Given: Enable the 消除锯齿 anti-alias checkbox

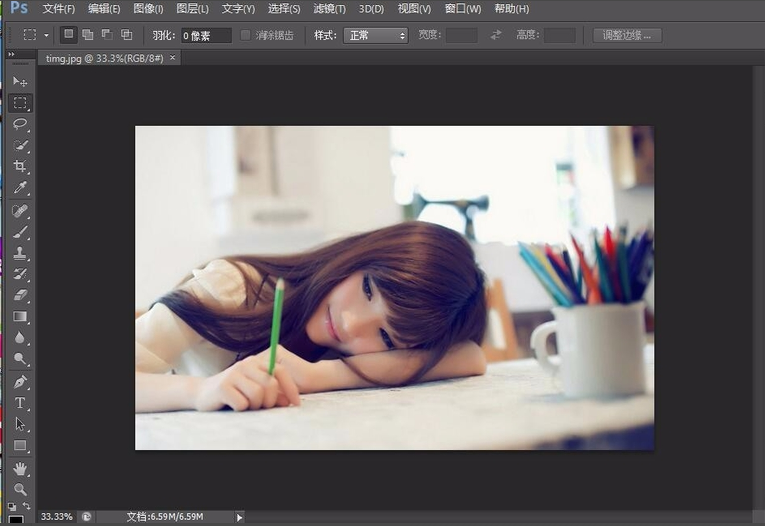Looking at the screenshot, I should [246, 35].
